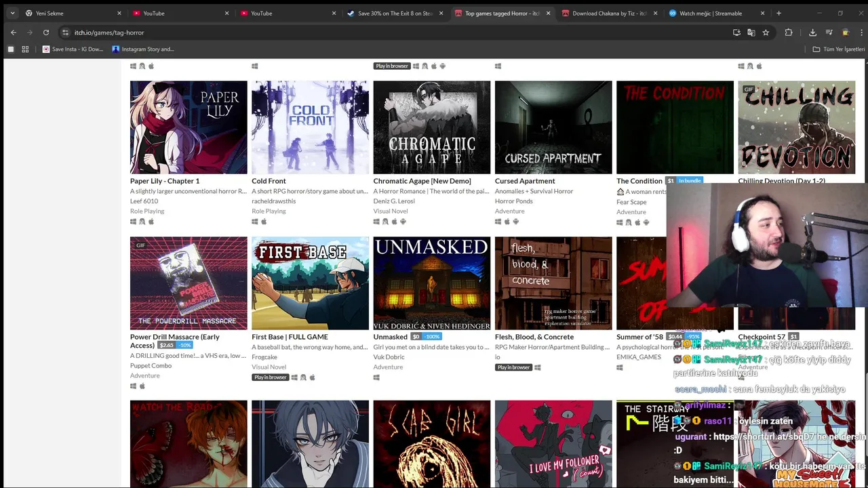Open 'Flesh, Blood, & Concrete' title link
Viewport: 868px width, 488px height.
(x=534, y=337)
